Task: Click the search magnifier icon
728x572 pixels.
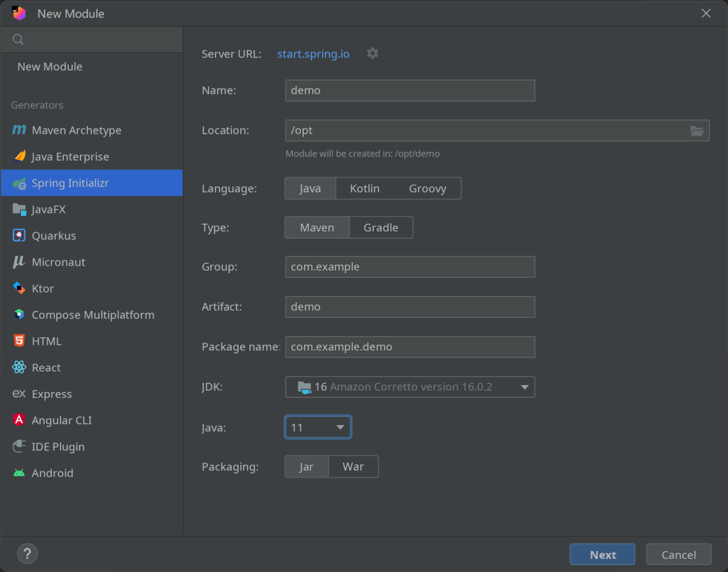Action: tap(18, 40)
